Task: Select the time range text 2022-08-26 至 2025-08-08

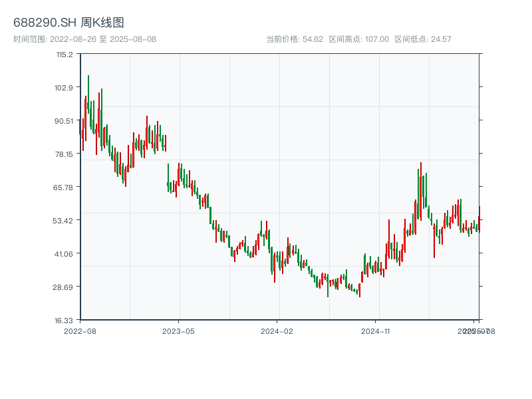Action: click(x=103, y=39)
